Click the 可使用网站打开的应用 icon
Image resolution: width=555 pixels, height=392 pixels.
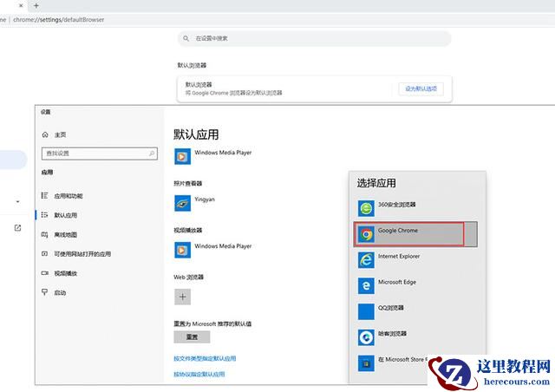44,253
